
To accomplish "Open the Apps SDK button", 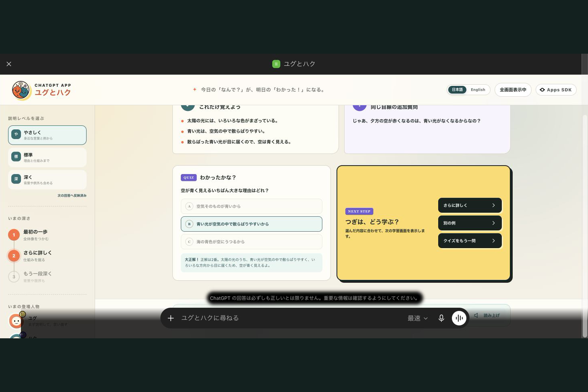I will click(x=556, y=90).
